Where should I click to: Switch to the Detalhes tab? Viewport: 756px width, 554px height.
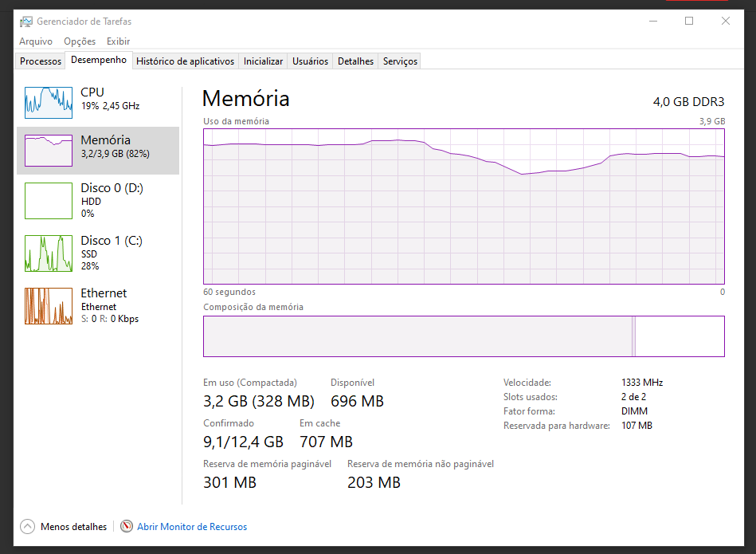355,61
